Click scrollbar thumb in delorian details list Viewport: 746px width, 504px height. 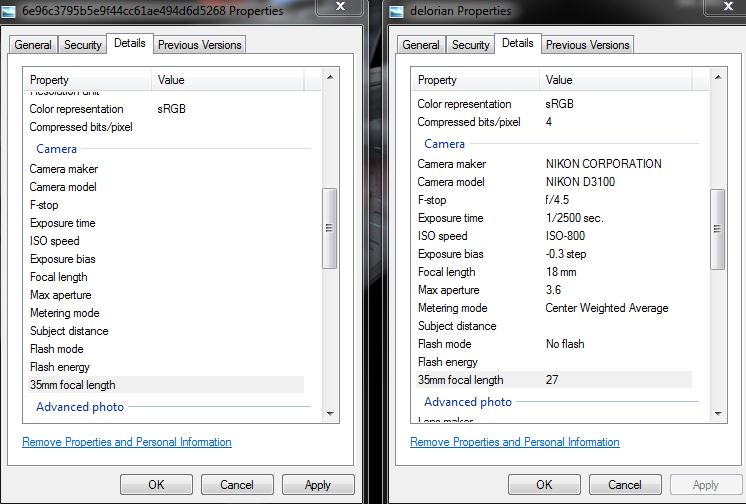tap(717, 229)
